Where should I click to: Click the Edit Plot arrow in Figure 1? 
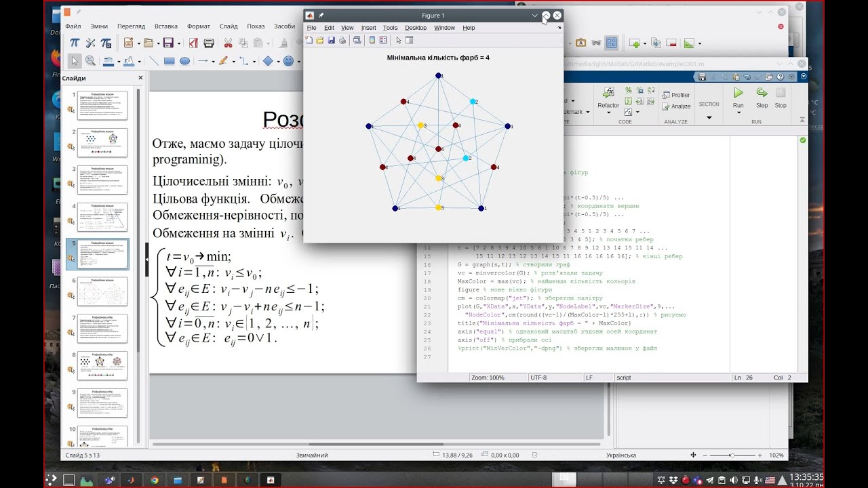pos(399,40)
